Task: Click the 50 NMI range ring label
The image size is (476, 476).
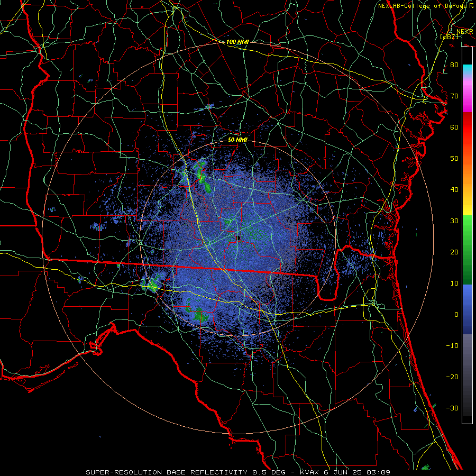Action: [x=237, y=140]
